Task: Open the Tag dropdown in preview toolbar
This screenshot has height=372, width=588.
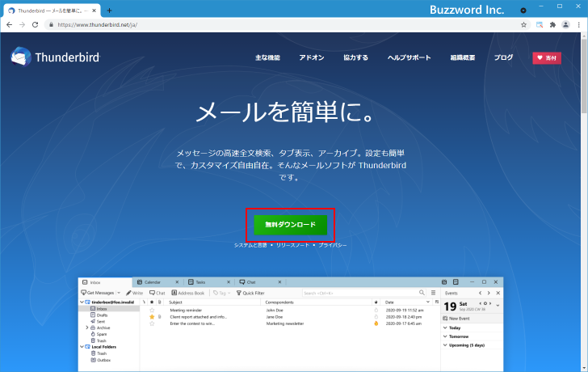Action: point(222,293)
